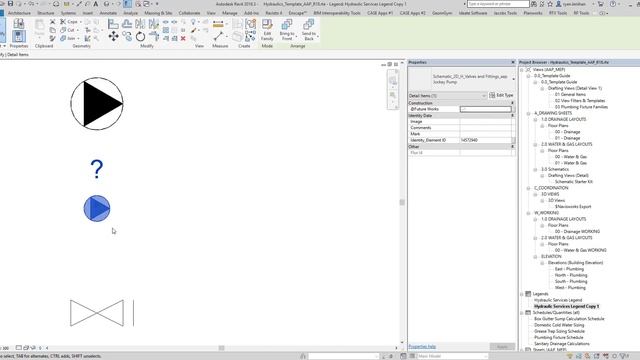Collapse the Other properties group

point(513,146)
